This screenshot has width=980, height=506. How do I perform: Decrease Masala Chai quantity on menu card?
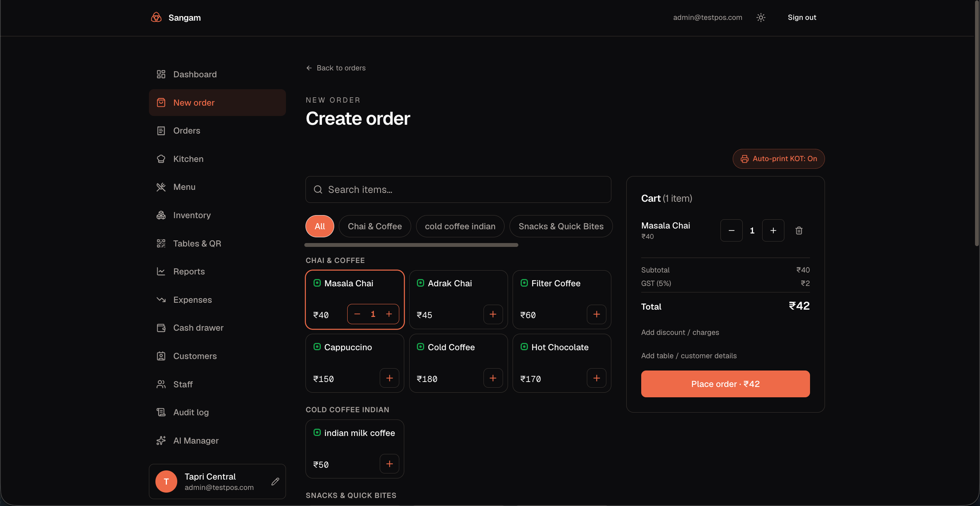tap(357, 314)
